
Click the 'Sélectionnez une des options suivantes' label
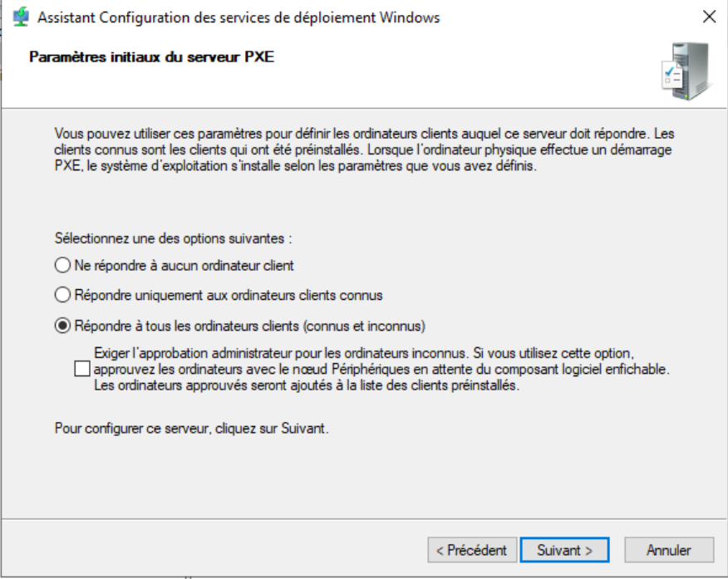pos(174,238)
